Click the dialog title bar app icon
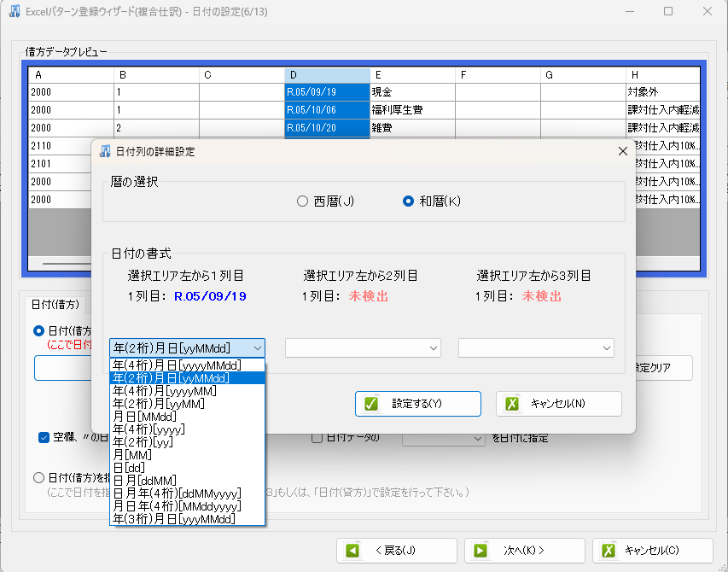Viewport: 728px width, 572px height. coord(105,151)
